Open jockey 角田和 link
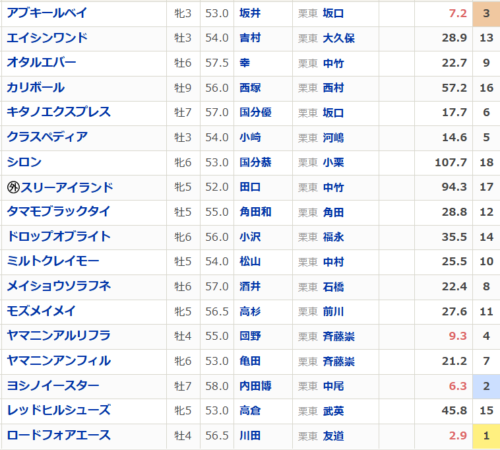500x450 pixels. 255,212
